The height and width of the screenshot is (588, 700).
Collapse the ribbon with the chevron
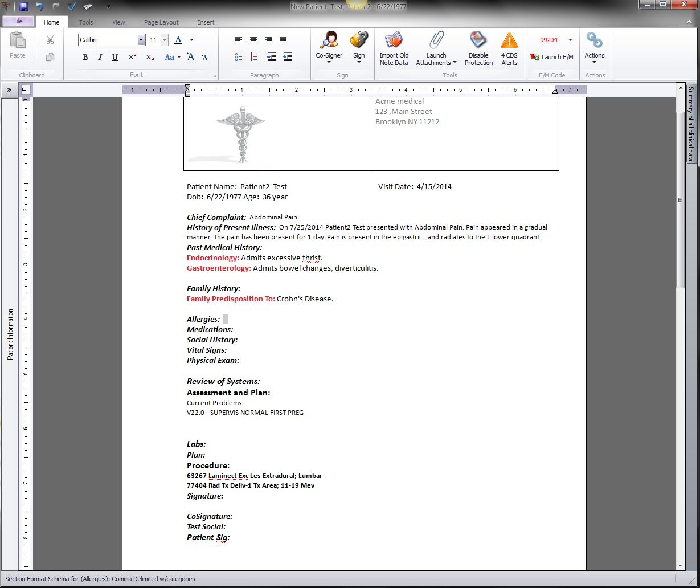click(x=689, y=22)
